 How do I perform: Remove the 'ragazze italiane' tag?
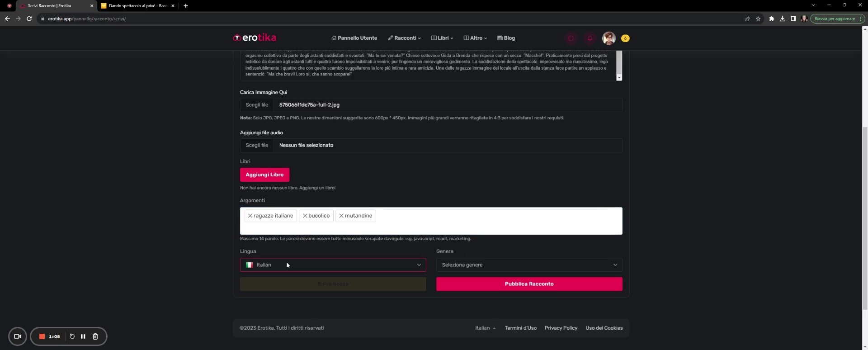point(250,216)
